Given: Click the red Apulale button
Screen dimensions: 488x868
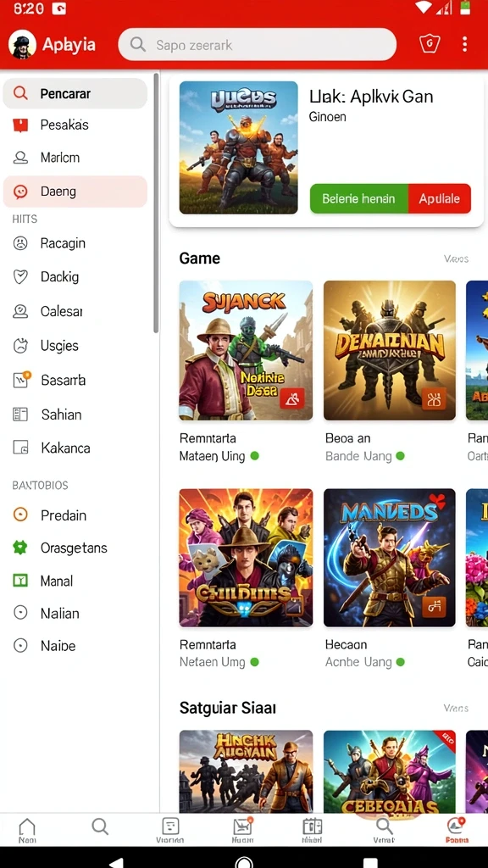Looking at the screenshot, I should [x=440, y=198].
